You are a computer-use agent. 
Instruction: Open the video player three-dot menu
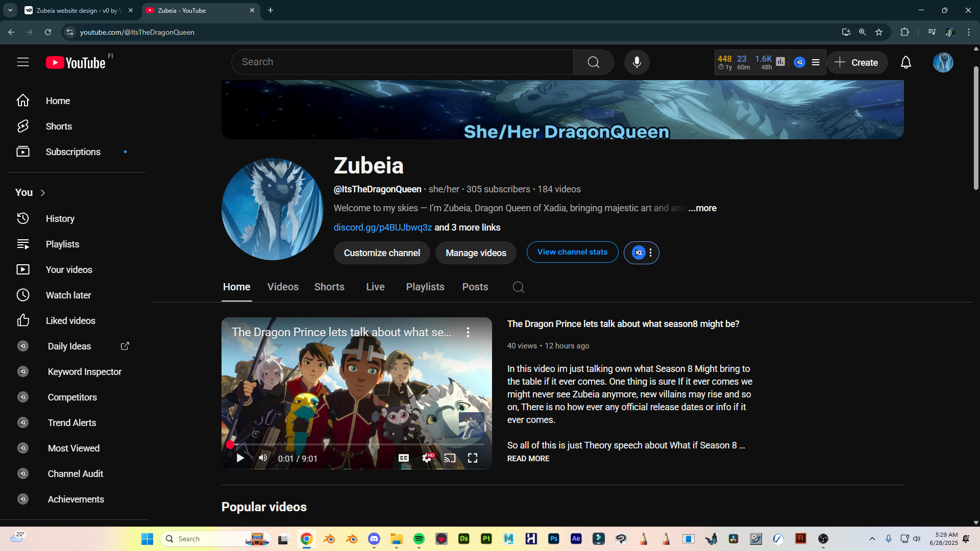pos(468,333)
